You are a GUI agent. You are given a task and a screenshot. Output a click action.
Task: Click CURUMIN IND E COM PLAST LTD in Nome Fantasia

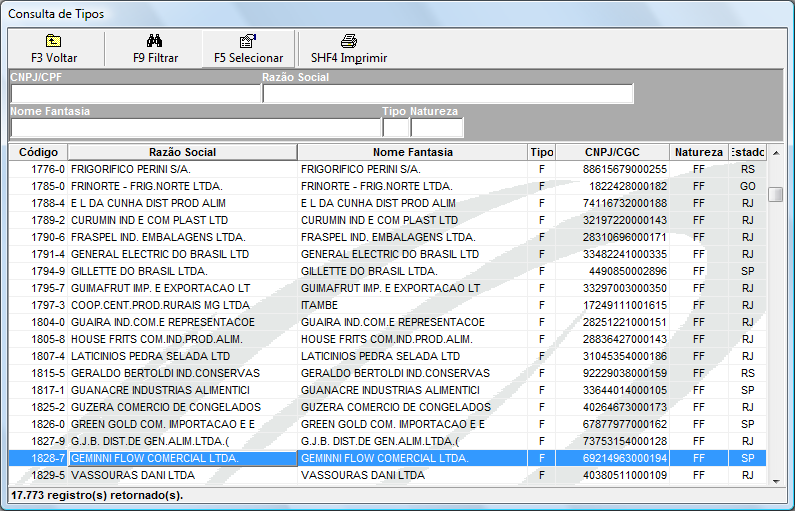tap(412, 220)
